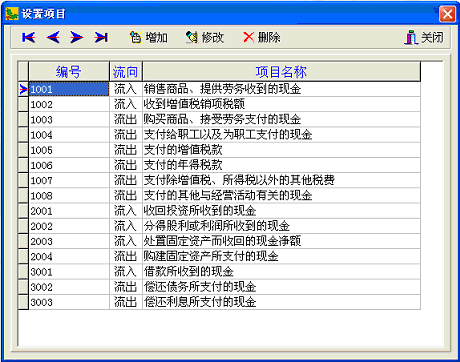Select cell with number 1006
Viewport: 460px width, 362px height.
click(x=69, y=165)
